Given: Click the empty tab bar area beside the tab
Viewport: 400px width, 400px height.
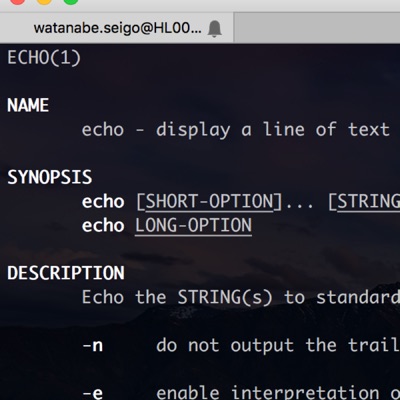Looking at the screenshot, I should (317, 28).
